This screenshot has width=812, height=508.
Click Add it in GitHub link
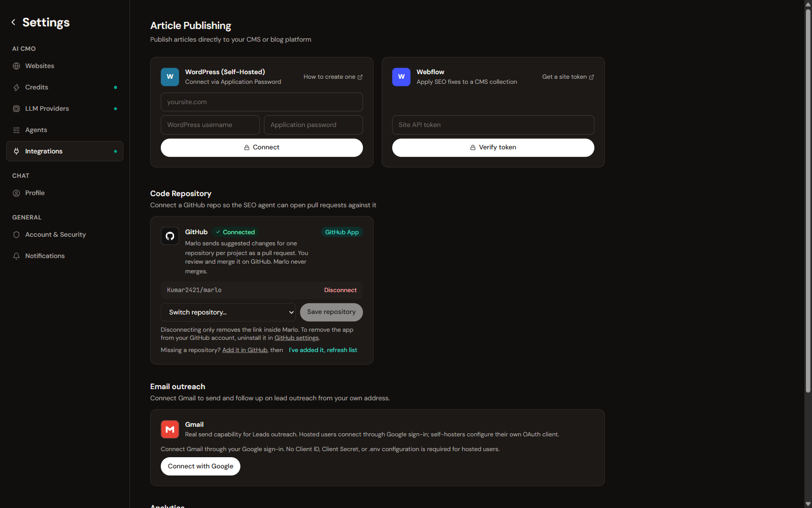[245, 350]
